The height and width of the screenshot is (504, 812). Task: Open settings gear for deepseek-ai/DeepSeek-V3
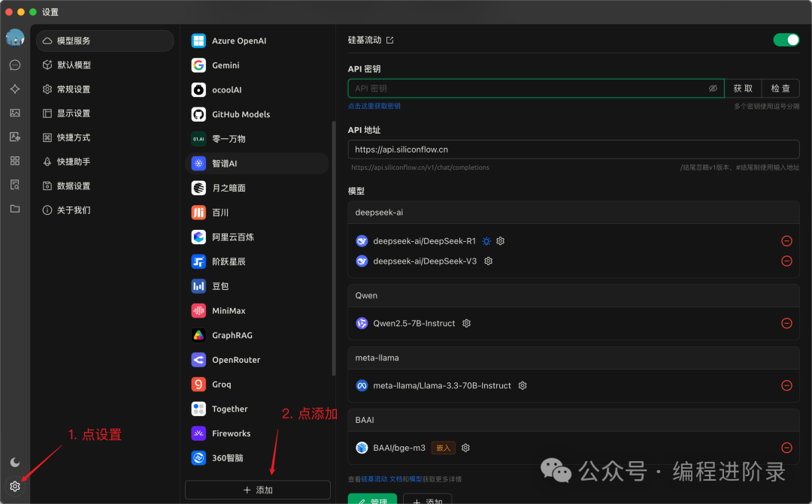point(489,261)
